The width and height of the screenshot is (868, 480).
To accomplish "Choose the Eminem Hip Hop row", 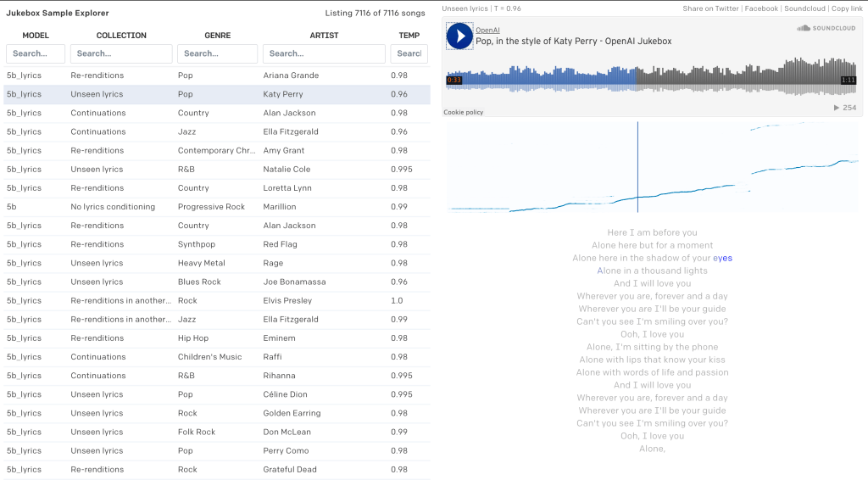I will coord(217,338).
